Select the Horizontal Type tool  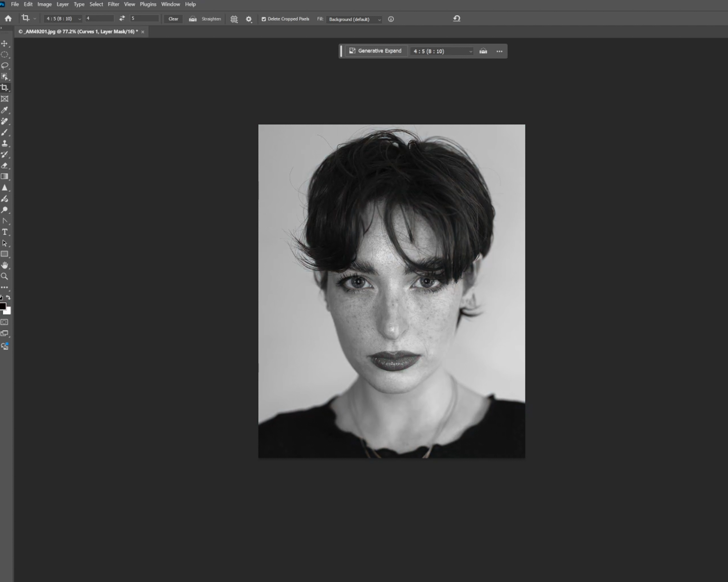pyautogui.click(x=5, y=232)
